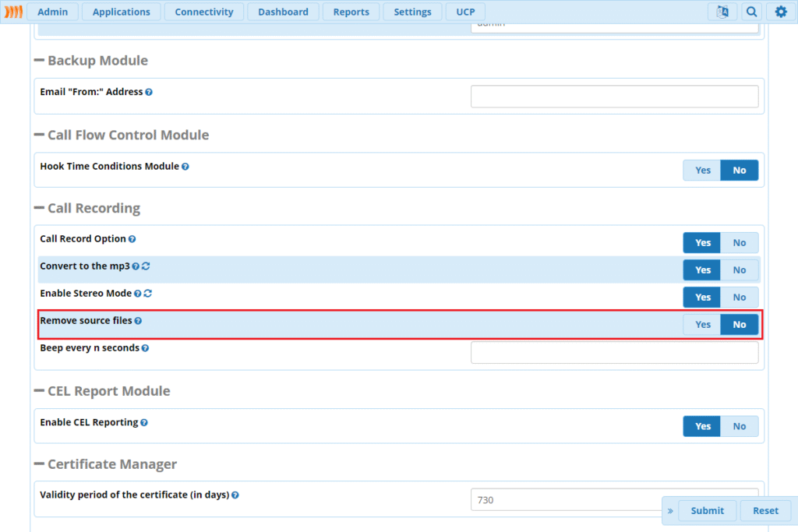Image resolution: width=798 pixels, height=532 pixels.
Task: Click help icon beside Call Record Option
Action: 132,239
